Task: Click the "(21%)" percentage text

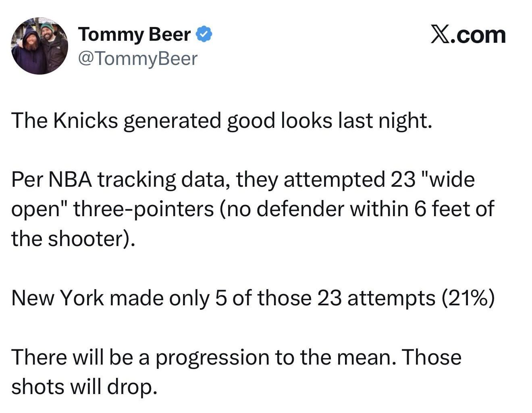Action: pos(468,298)
